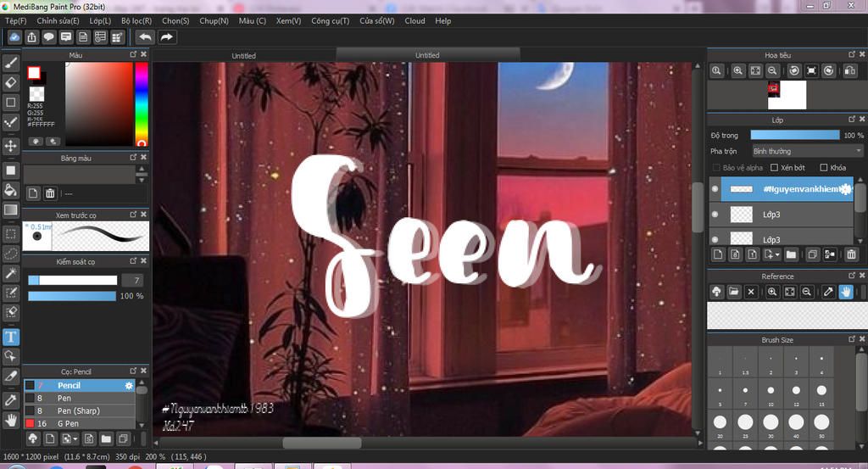868x469 pixels.
Task: Select Reference panel eyedropper icon
Action: coord(828,292)
